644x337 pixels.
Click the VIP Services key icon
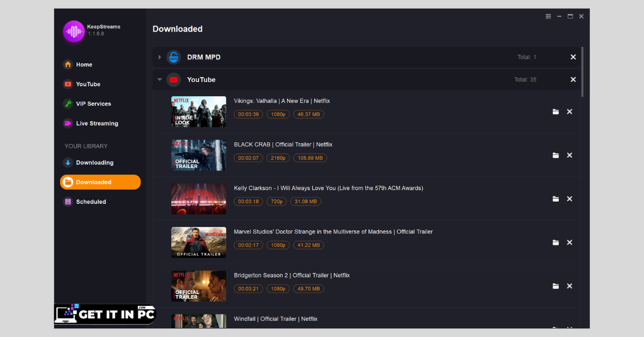point(68,104)
